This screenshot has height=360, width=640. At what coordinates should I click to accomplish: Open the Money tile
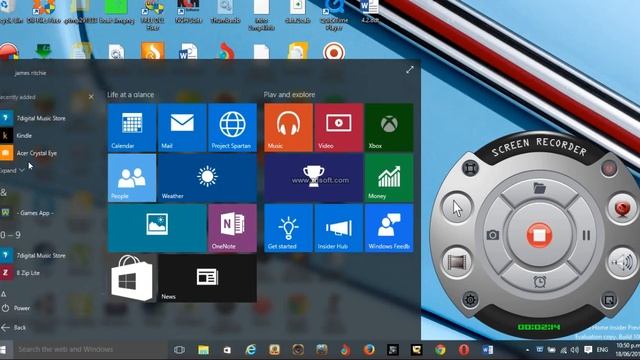click(389, 178)
